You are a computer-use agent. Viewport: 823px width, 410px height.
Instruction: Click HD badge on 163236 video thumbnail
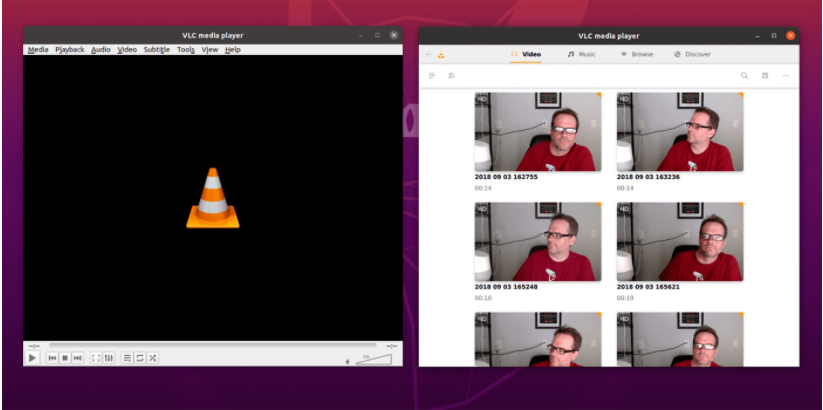(x=624, y=99)
